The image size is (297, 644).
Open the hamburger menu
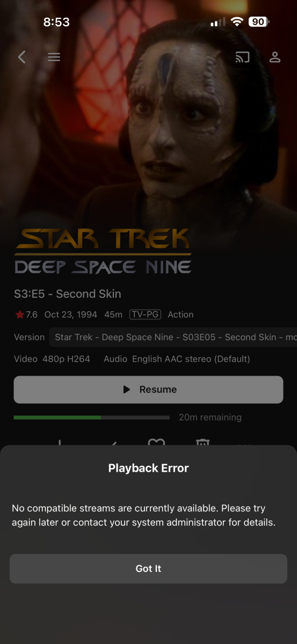click(54, 57)
